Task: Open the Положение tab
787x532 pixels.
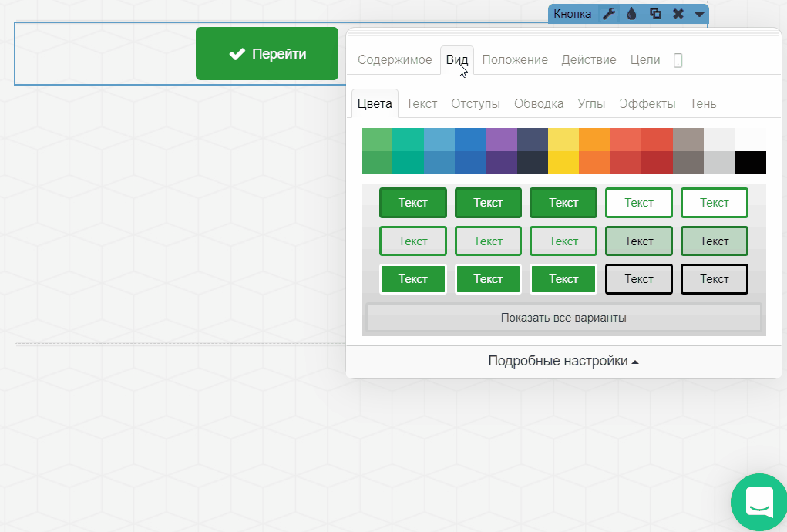Action: point(515,60)
